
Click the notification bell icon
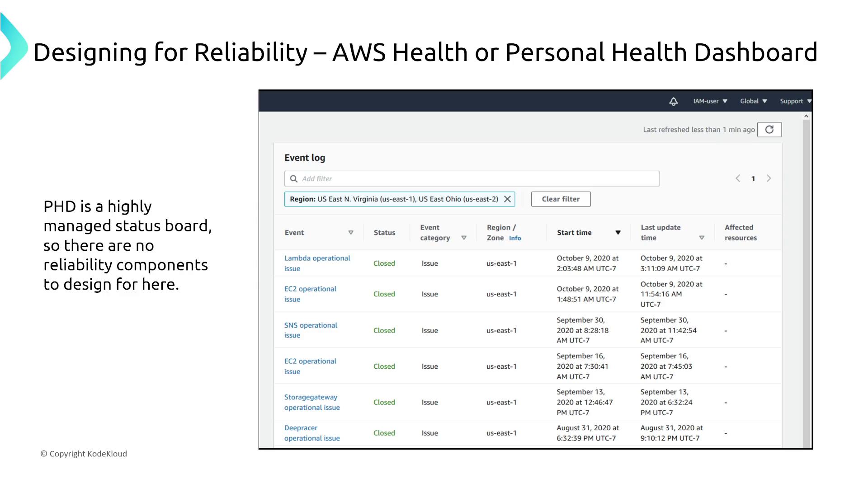673,102
